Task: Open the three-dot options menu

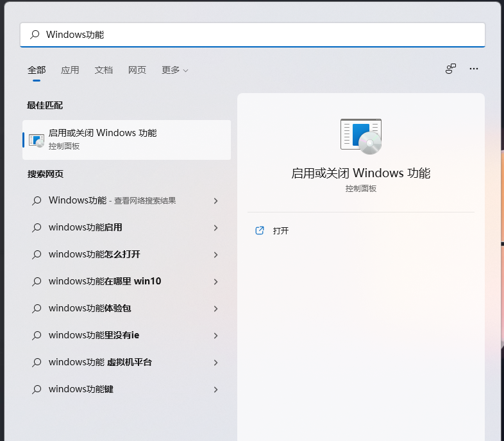Action: tap(473, 69)
